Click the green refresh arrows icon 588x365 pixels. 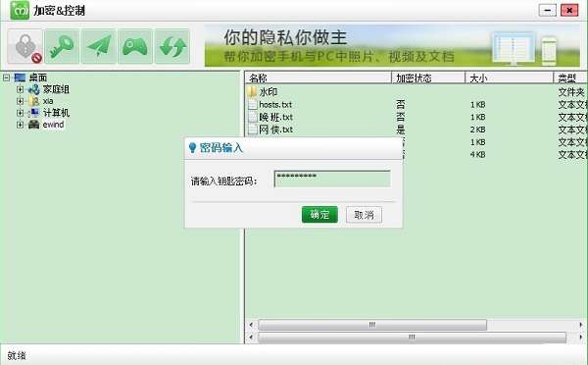click(172, 46)
